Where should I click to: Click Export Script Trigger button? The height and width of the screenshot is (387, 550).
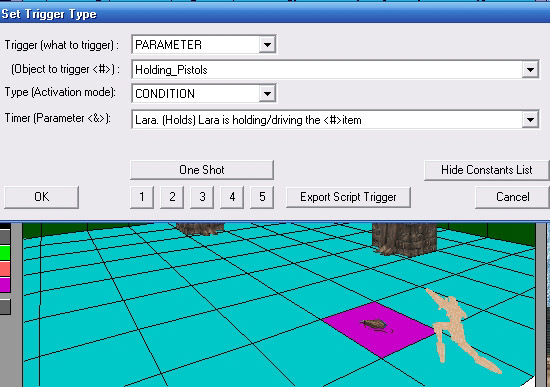[348, 197]
